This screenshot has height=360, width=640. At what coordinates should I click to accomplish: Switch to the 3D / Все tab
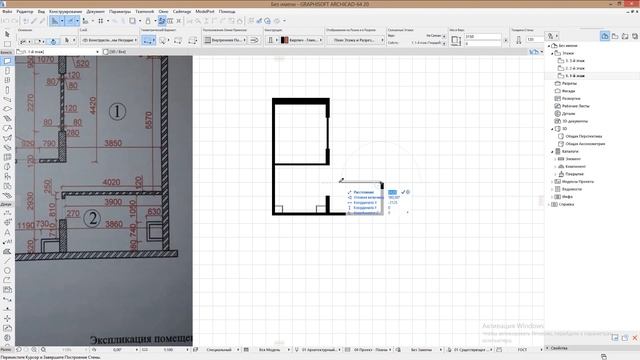115,52
